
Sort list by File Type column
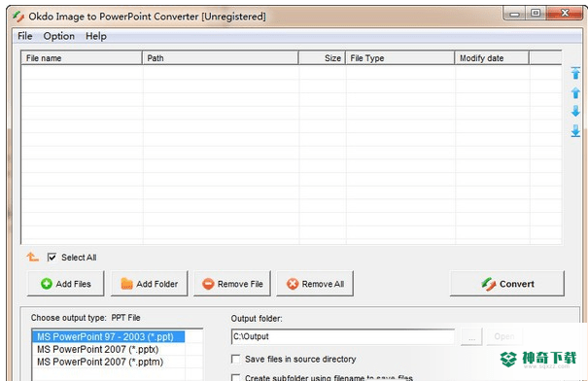(x=399, y=58)
